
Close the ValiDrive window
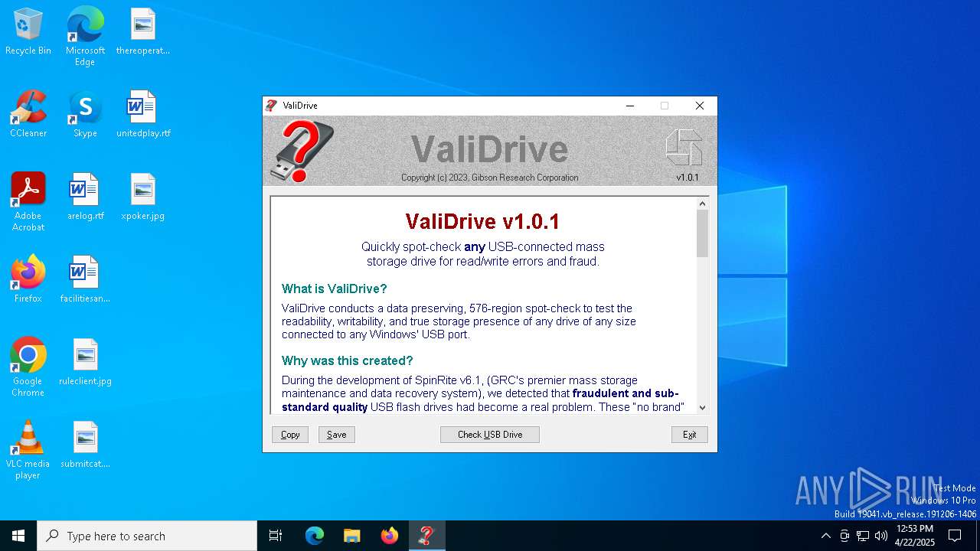click(699, 106)
